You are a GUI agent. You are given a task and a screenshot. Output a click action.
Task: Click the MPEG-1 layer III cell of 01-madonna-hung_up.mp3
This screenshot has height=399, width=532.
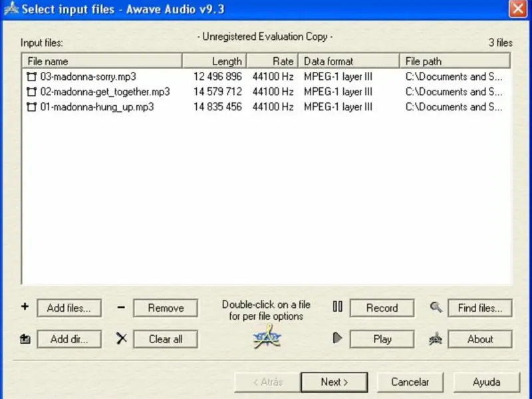tap(338, 107)
